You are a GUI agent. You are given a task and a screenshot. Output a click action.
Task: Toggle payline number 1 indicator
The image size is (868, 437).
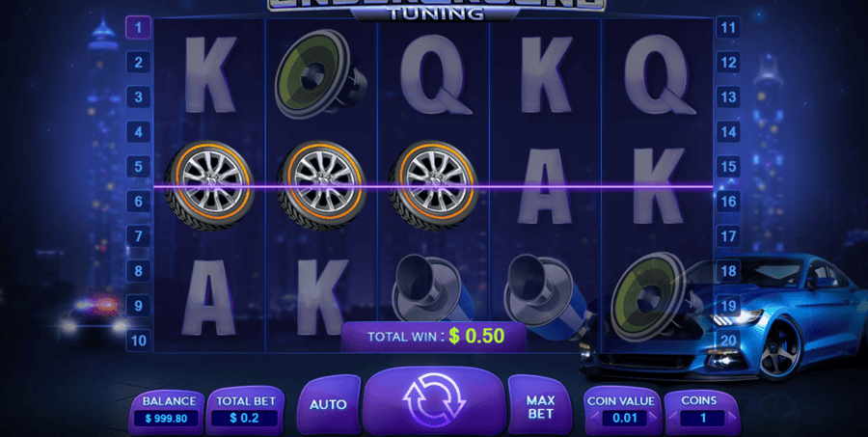pos(138,27)
